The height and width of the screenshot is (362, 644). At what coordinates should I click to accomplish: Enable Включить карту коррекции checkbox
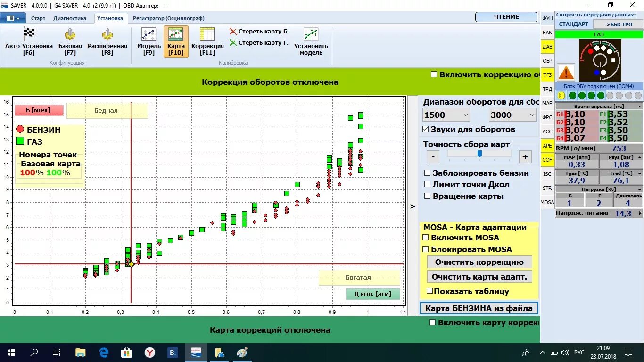[432, 322]
